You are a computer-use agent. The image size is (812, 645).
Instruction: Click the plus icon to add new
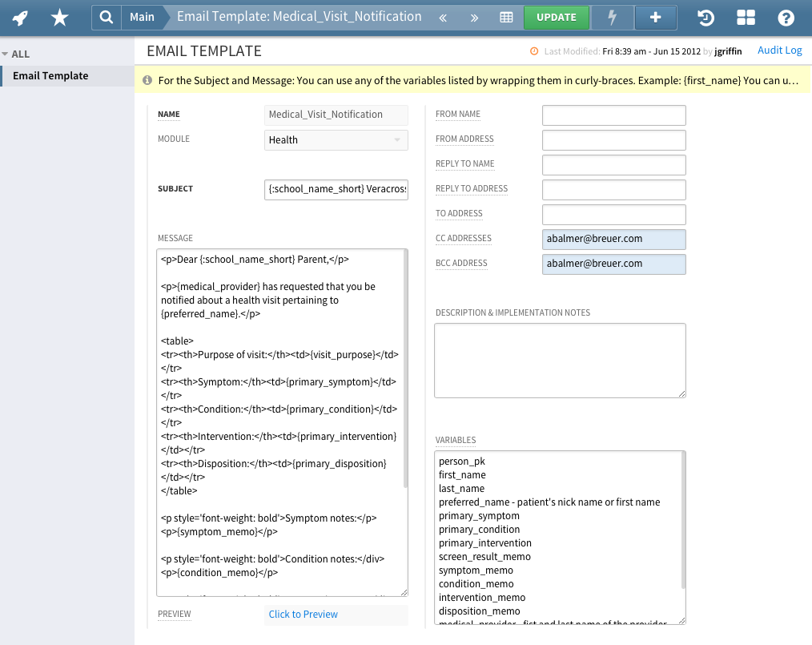point(655,17)
